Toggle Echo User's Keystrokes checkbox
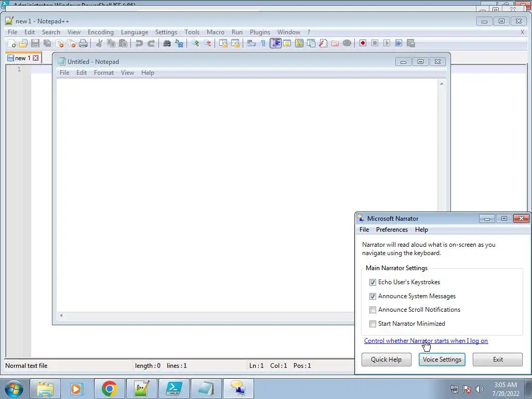Screen dimensions: 532x399 coord(373,282)
